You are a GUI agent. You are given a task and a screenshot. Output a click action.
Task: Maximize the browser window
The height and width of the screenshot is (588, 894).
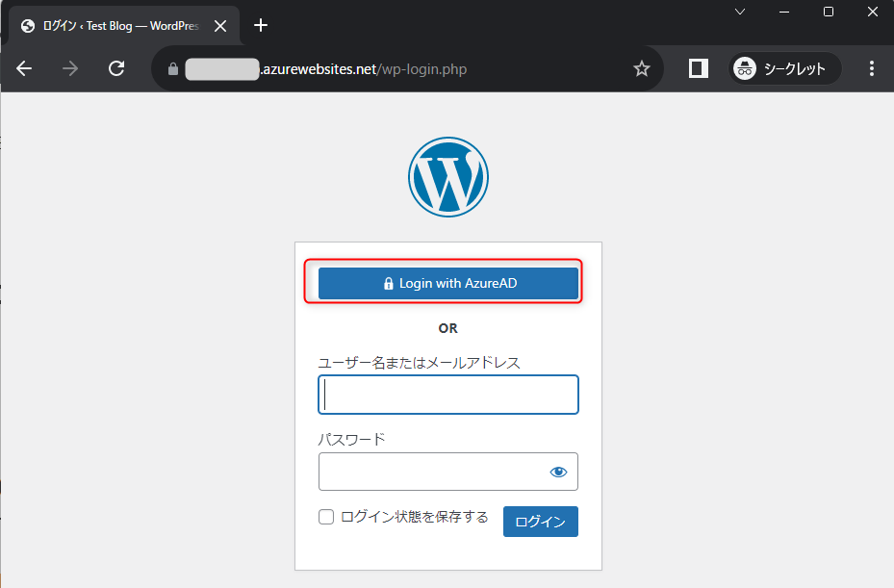829,12
